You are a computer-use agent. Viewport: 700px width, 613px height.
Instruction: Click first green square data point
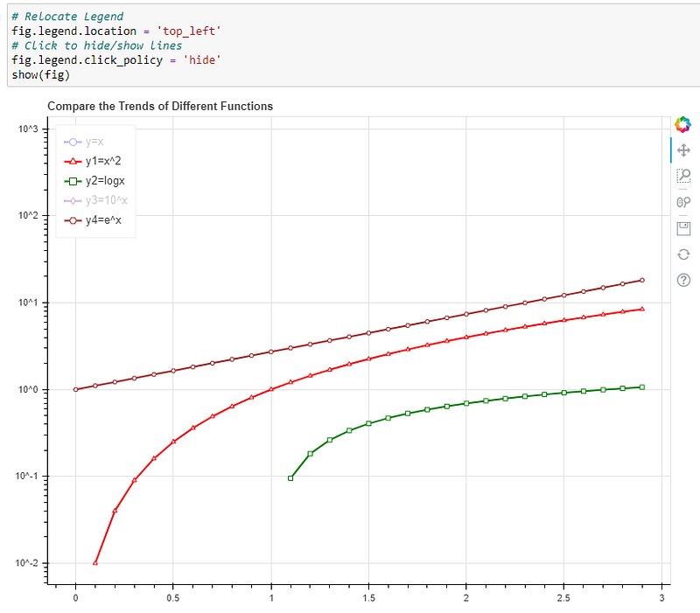290,478
